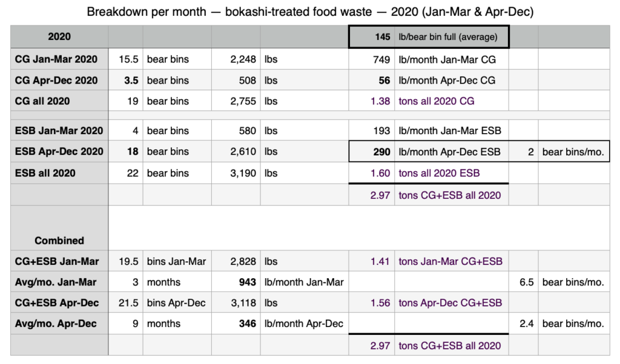The height and width of the screenshot is (364, 620).
Task: Select the bold 943 lb/month Jan-Mar value
Action: coord(236,282)
